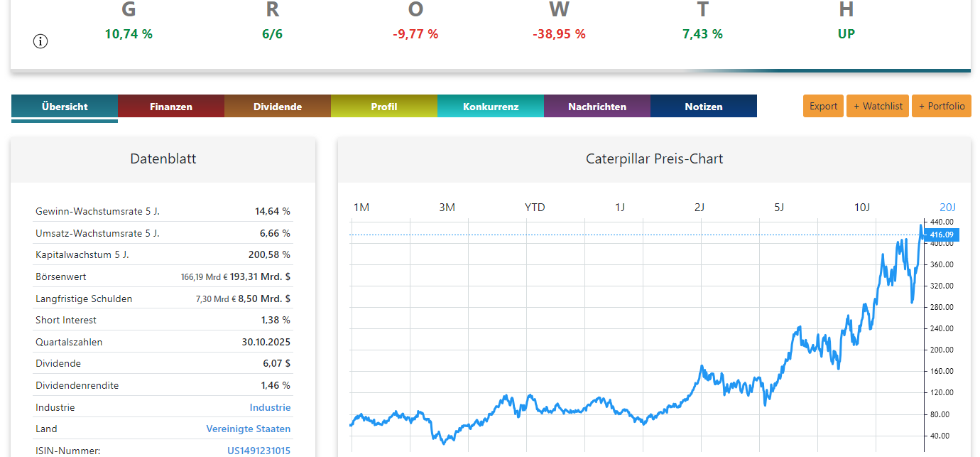Open the Nachrichten tab

[597, 107]
